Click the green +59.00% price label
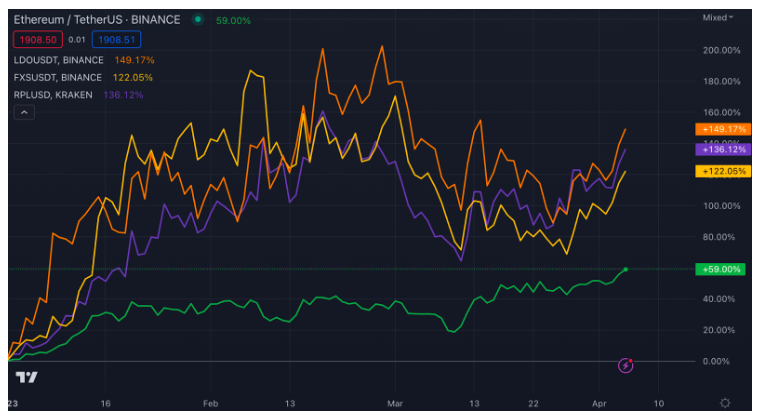Viewport: 757px width, 415px height. click(720, 269)
